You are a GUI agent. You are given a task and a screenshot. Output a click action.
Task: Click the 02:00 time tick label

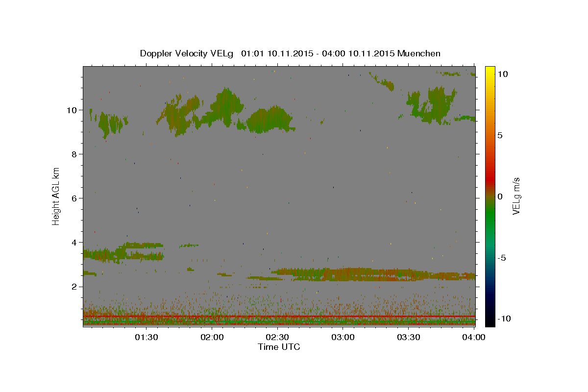pos(212,337)
